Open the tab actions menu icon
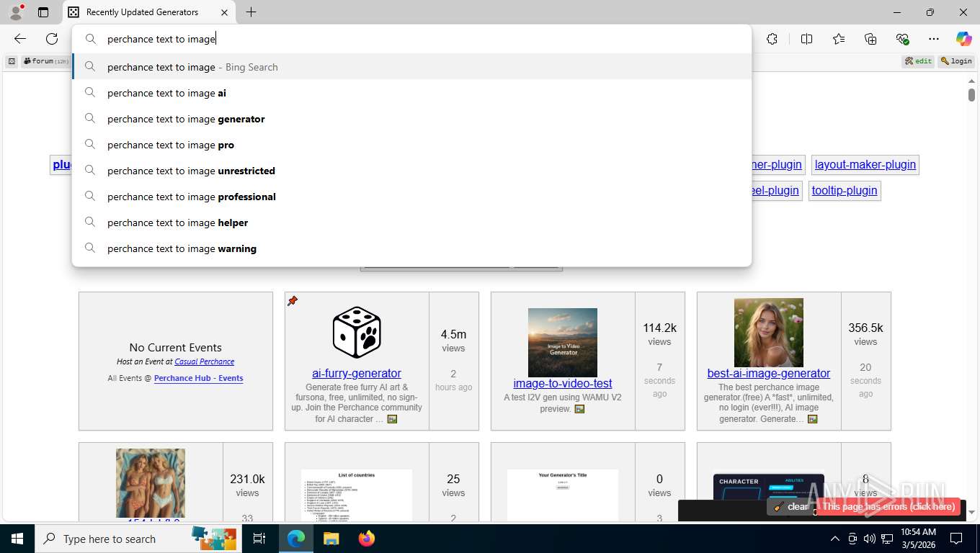 [x=43, y=12]
